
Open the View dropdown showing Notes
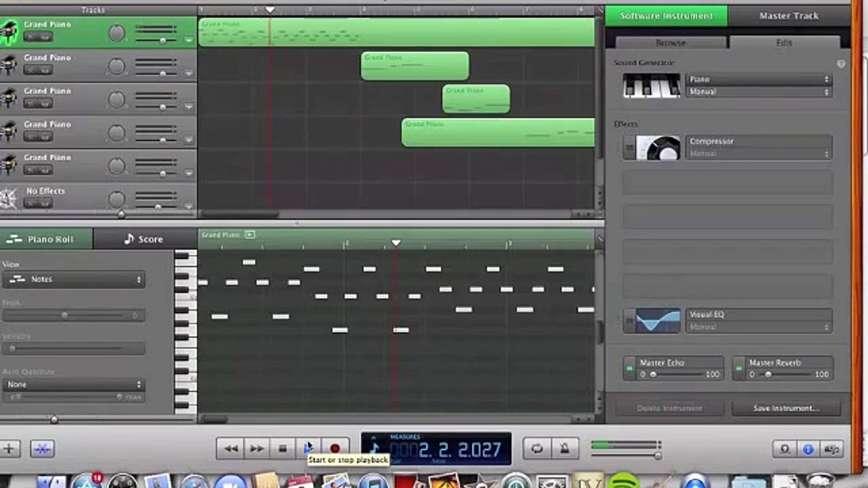(x=74, y=279)
